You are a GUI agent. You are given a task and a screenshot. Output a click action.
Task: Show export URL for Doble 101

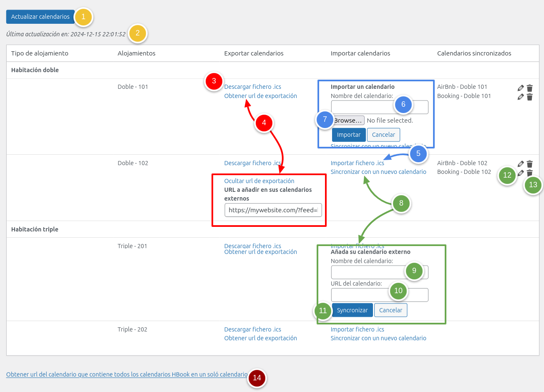[260, 96]
